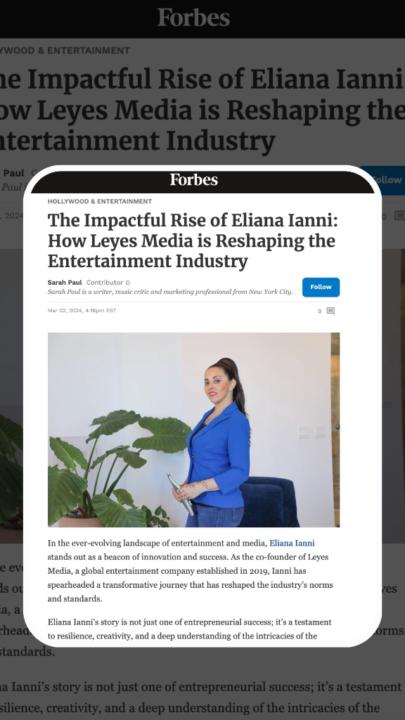405x720 pixels.
Task: Click the comment count number
Action: [x=320, y=311]
